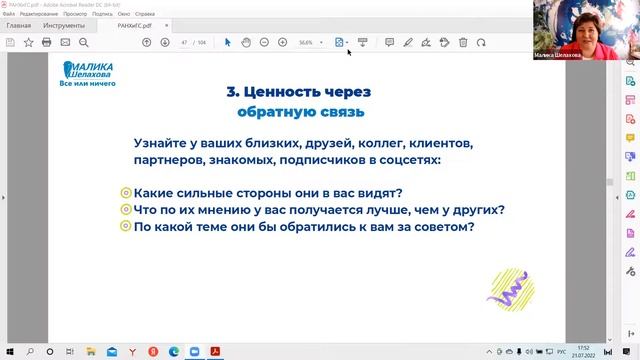Image resolution: width=640 pixels, height=360 pixels.
Task: Click the trash delete icon in the toolbar
Action: (463, 42)
